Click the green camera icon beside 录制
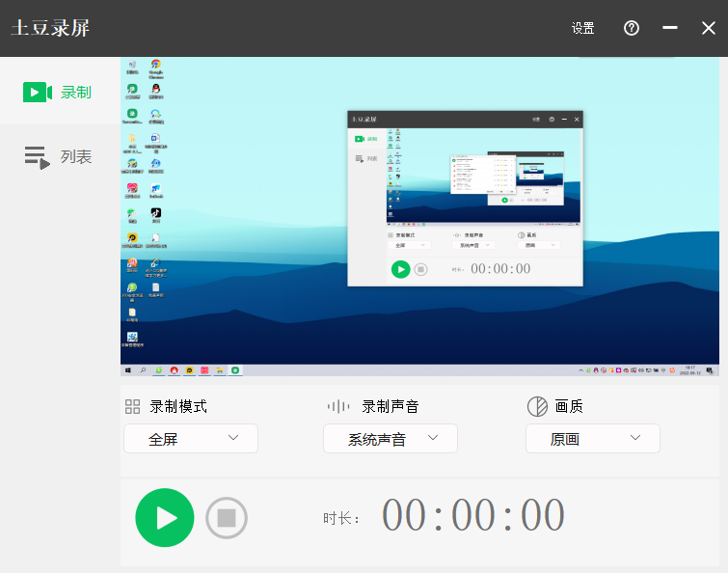728x573 pixels. 37,93
